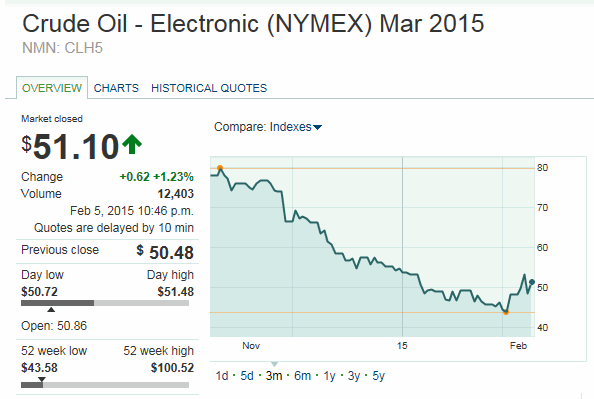This screenshot has height=399, width=594.
Task: Switch to the Charts tab
Action: [x=116, y=88]
